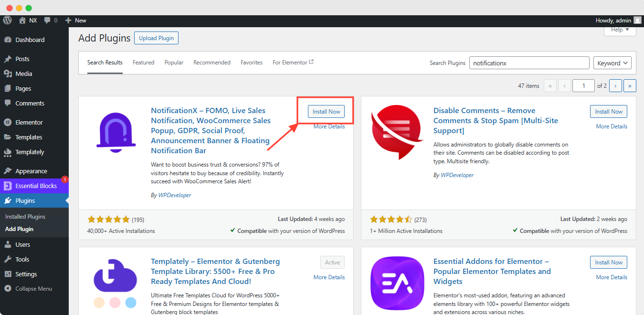The height and width of the screenshot is (315, 644).
Task: Click the NotificationX five-star rating
Action: pyautogui.click(x=109, y=220)
